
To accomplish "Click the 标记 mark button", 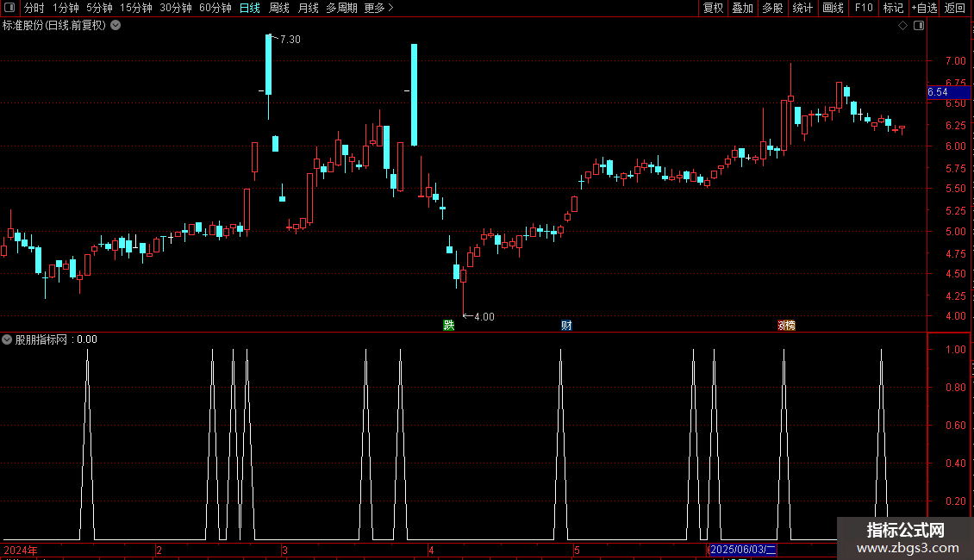I will 893,8.
